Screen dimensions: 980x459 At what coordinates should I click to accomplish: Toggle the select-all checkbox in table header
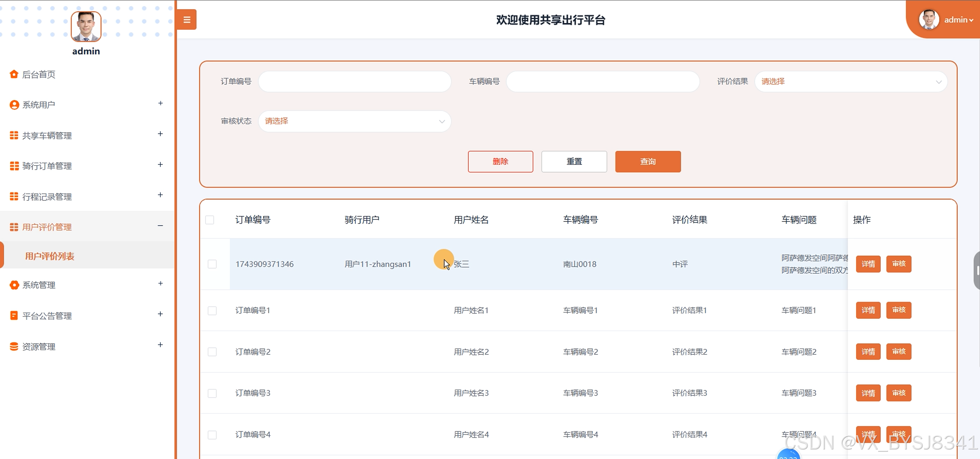coord(209,220)
